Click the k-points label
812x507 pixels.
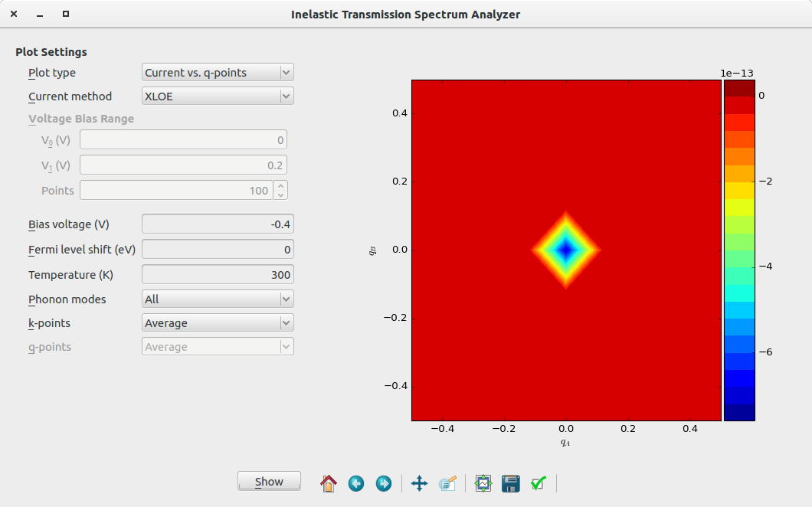pos(49,323)
